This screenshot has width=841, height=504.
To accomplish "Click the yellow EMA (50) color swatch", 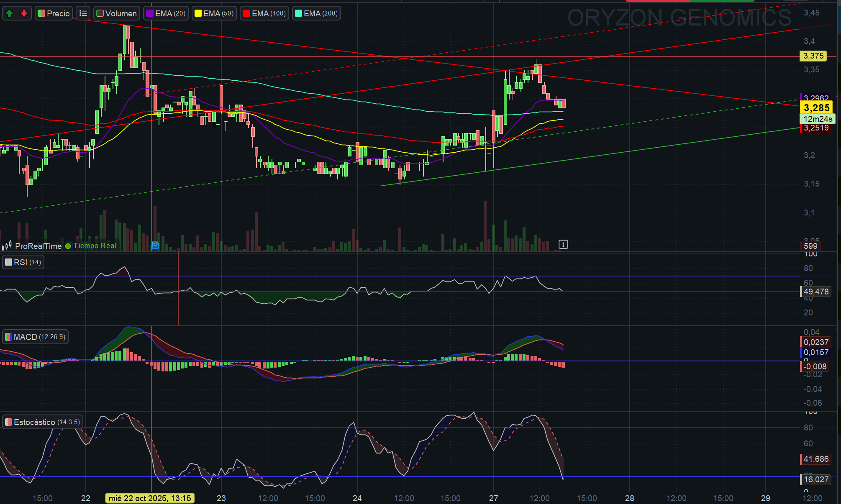I will pyautogui.click(x=198, y=13).
